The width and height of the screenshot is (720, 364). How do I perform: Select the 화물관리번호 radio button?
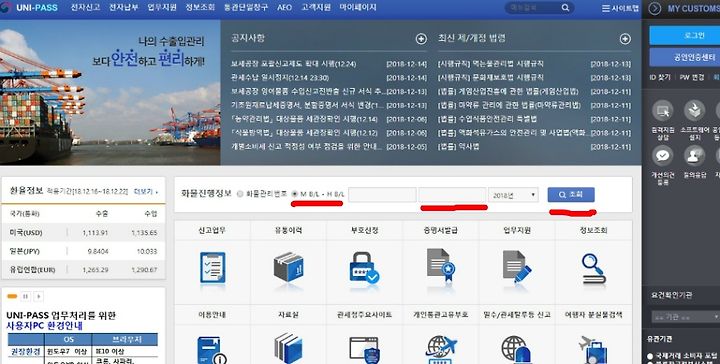240,194
